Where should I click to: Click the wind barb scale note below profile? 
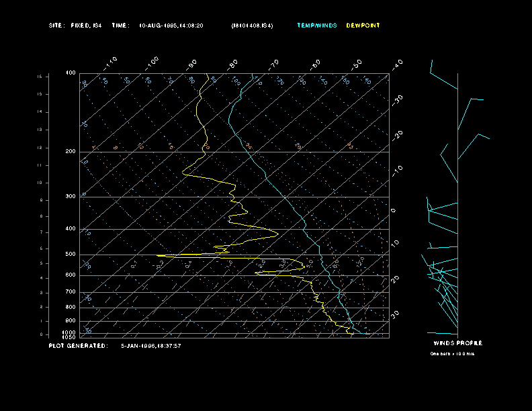coord(452,353)
